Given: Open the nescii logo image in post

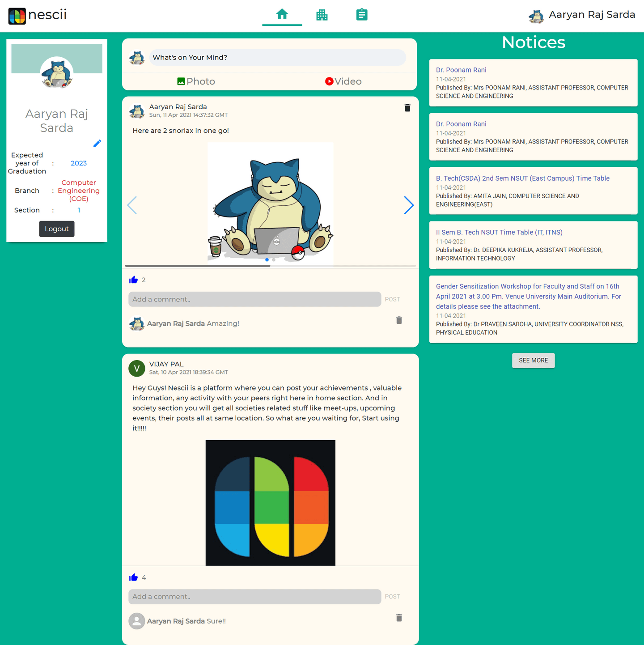Looking at the screenshot, I should [x=271, y=503].
